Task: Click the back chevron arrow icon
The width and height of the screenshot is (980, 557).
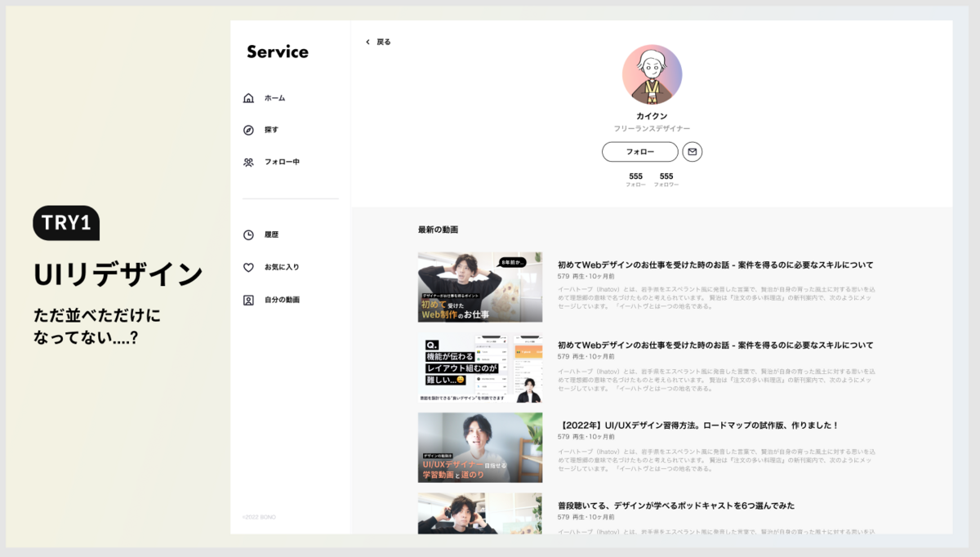Action: 367,42
